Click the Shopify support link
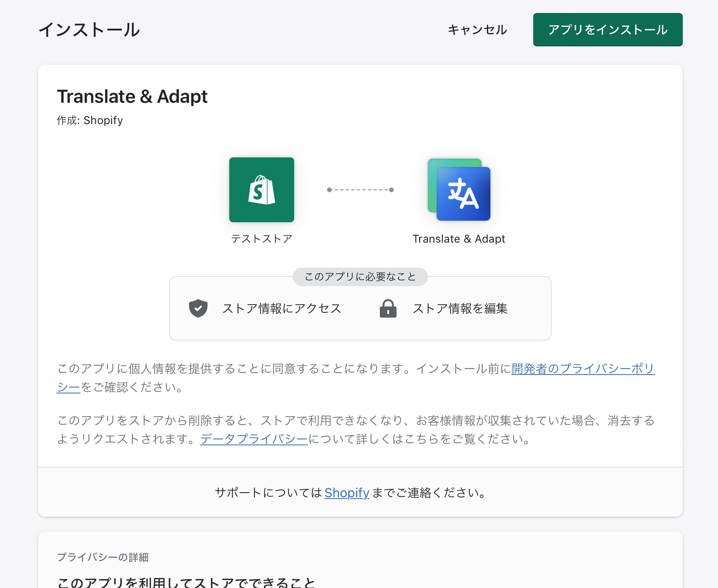The image size is (718, 588). [346, 493]
